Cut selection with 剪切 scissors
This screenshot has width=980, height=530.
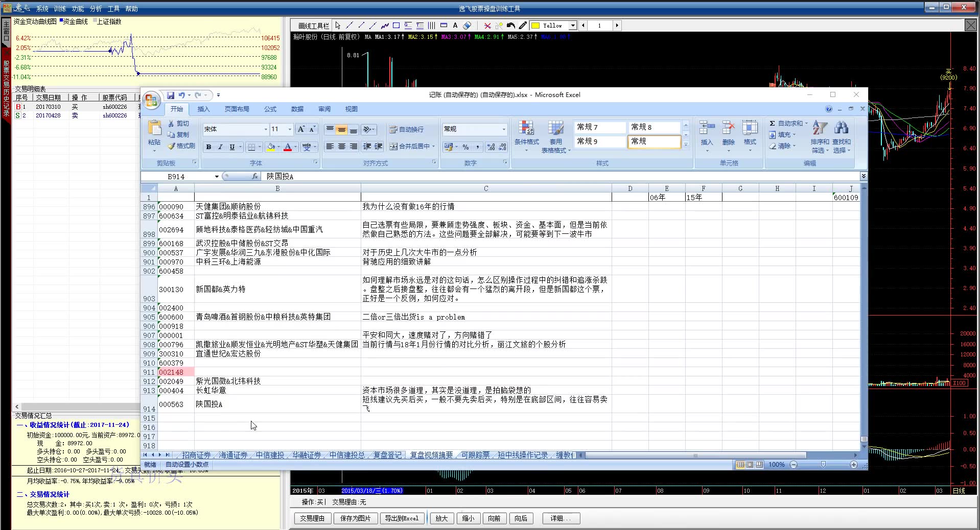(178, 124)
